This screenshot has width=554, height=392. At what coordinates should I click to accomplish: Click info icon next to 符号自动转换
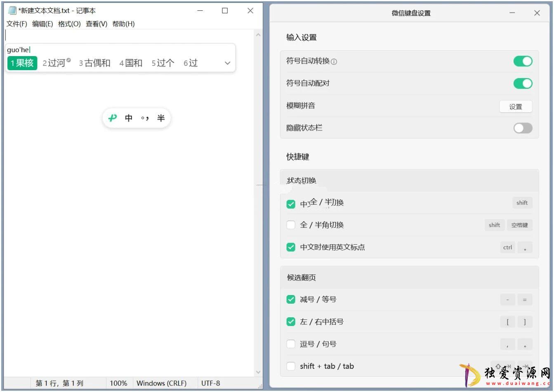tap(334, 62)
